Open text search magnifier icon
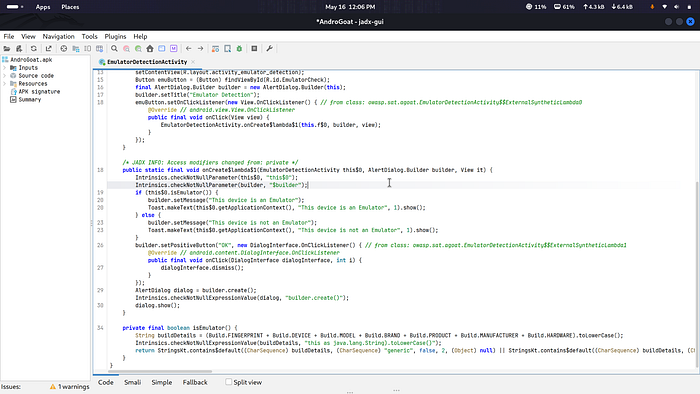Image resolution: width=700 pixels, height=394 pixels. coord(114,49)
